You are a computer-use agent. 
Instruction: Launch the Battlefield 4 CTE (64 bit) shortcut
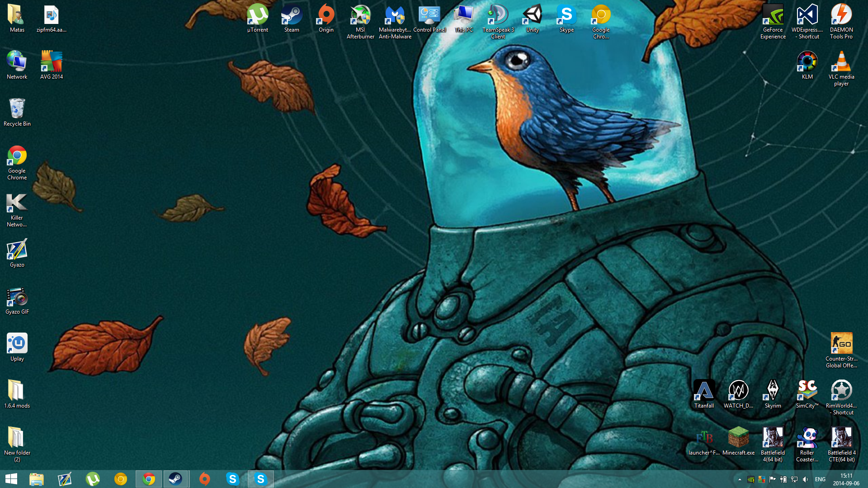tap(842, 445)
